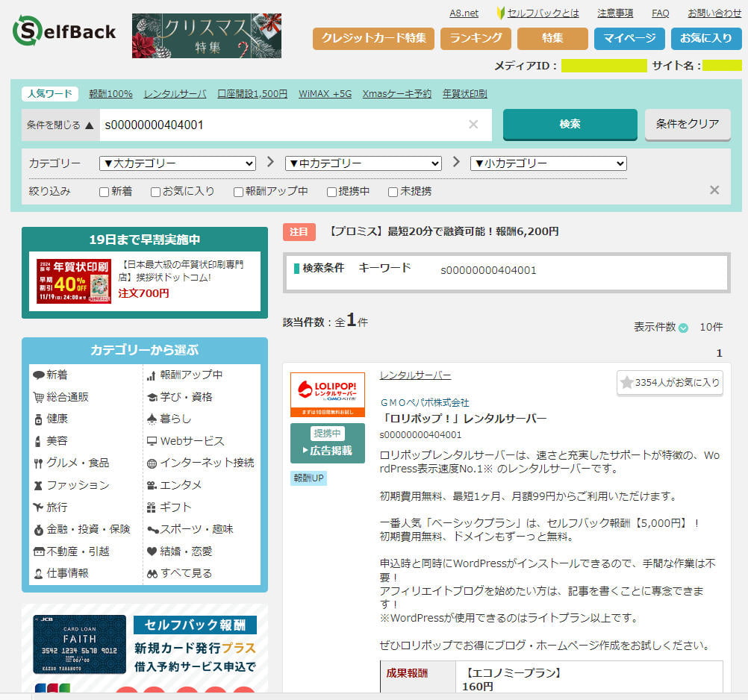Viewport: 748px width, 700px height.
Task: Clear search text with X icon
Action: tap(473, 125)
